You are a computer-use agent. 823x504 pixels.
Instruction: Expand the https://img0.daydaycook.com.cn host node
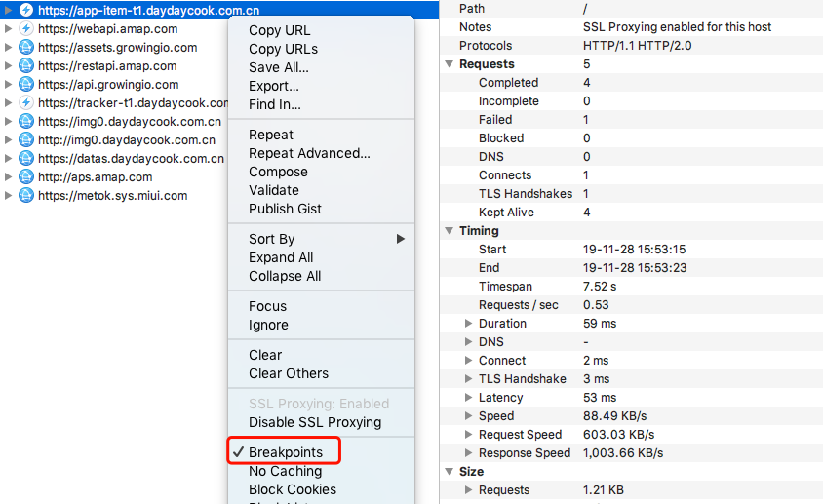click(9, 121)
